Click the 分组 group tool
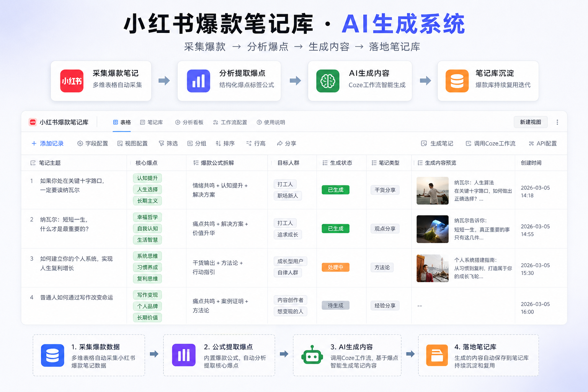 click(x=197, y=144)
